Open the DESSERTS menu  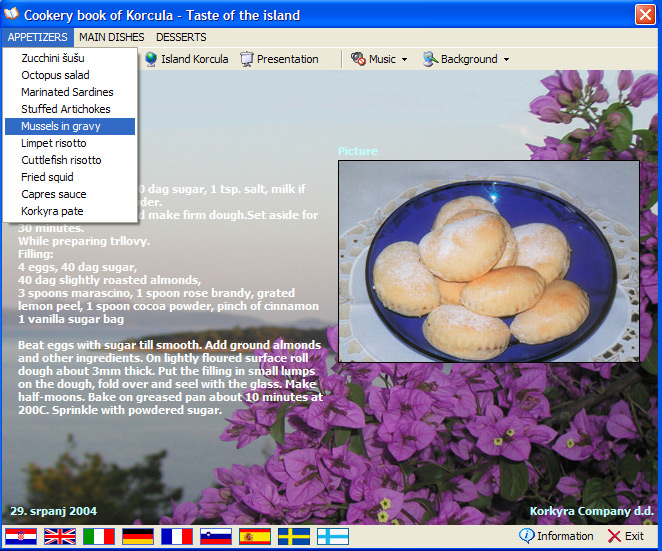181,37
